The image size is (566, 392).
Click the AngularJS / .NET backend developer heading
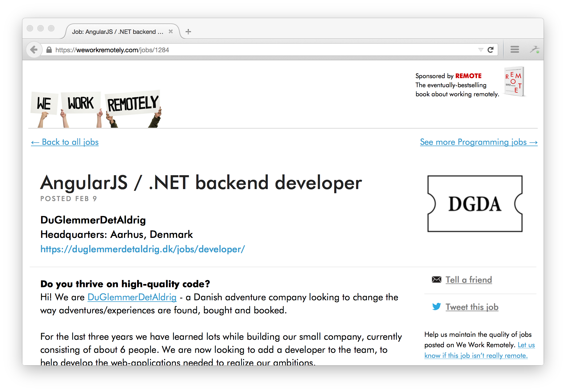pos(201,183)
